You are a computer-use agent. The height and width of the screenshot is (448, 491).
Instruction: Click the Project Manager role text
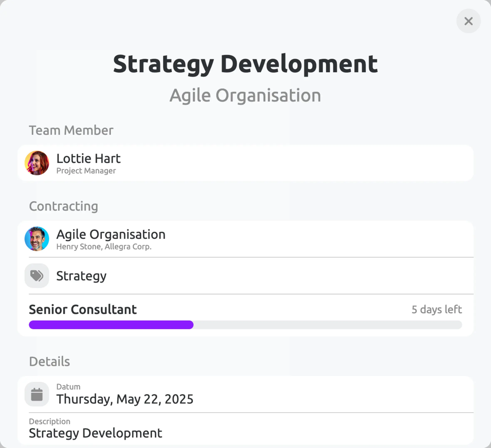coord(86,171)
